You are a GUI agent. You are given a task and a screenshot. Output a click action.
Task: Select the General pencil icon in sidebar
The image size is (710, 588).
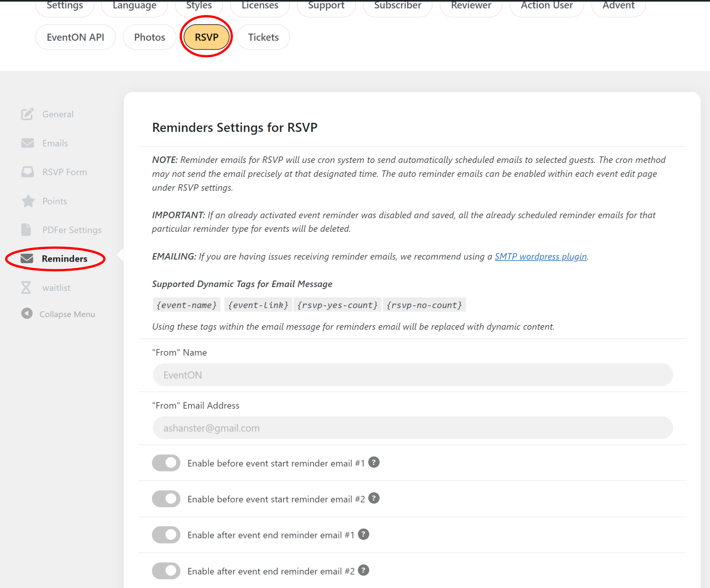(27, 114)
